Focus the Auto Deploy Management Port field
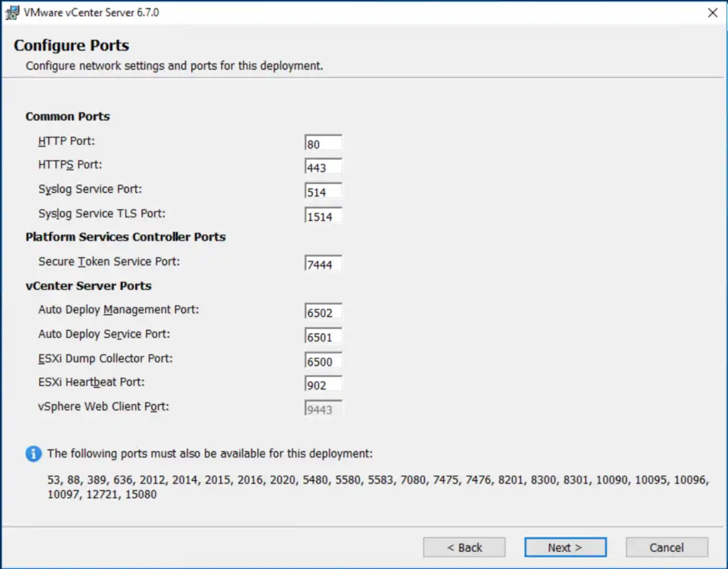 323,312
